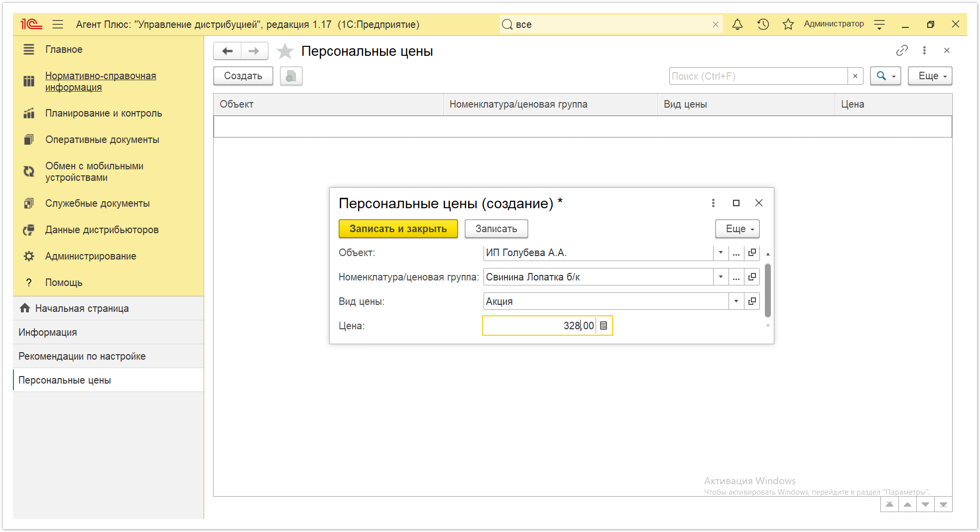Move one list row up arrow

tap(907, 504)
